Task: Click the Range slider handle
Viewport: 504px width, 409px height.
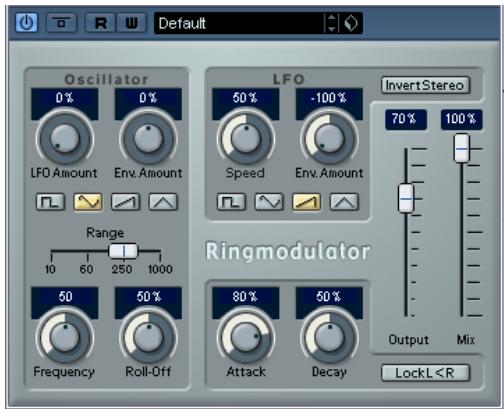Action: 123,251
